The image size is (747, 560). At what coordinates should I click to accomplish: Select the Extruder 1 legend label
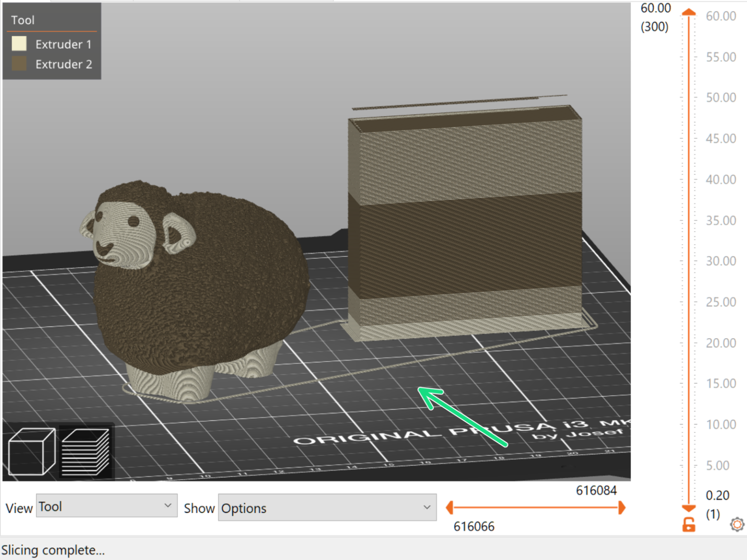coord(63,44)
